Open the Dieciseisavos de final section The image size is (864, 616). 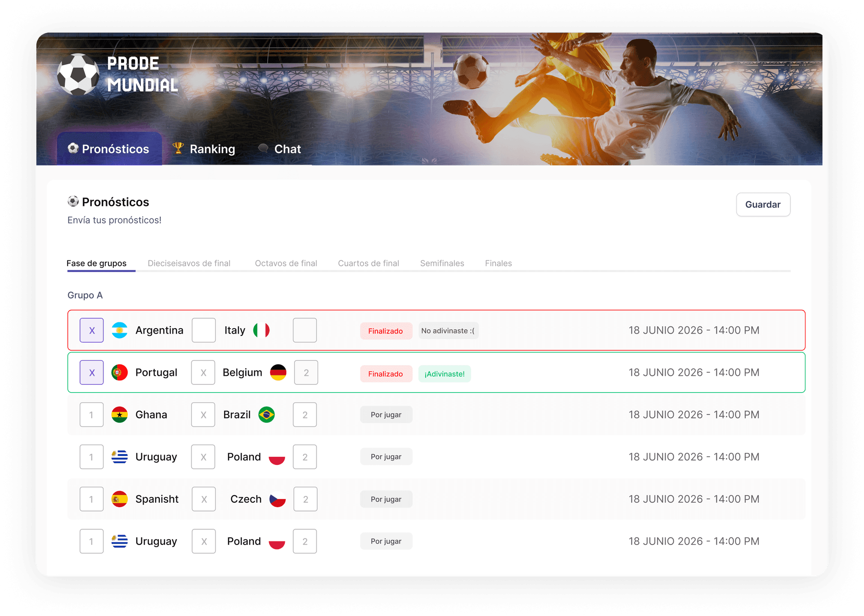tap(189, 263)
